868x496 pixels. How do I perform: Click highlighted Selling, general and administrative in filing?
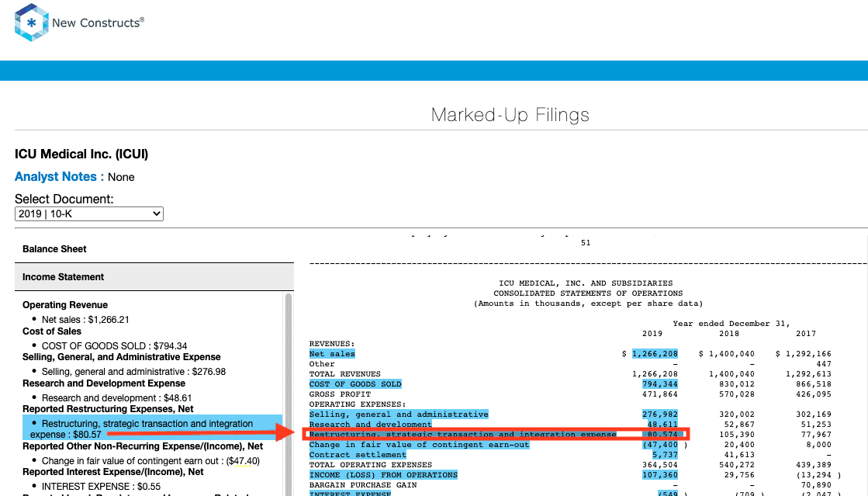(x=399, y=414)
